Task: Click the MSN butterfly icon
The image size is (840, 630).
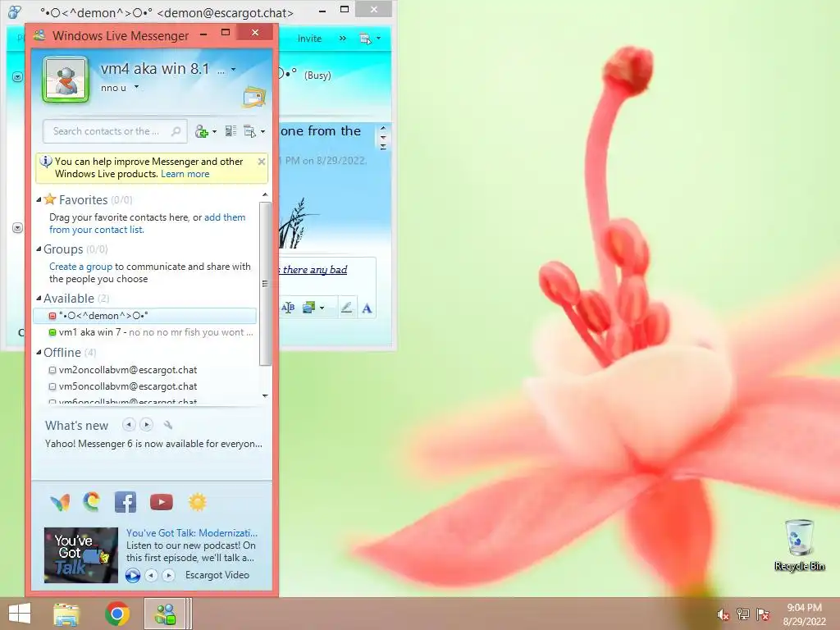Action: 60,502
